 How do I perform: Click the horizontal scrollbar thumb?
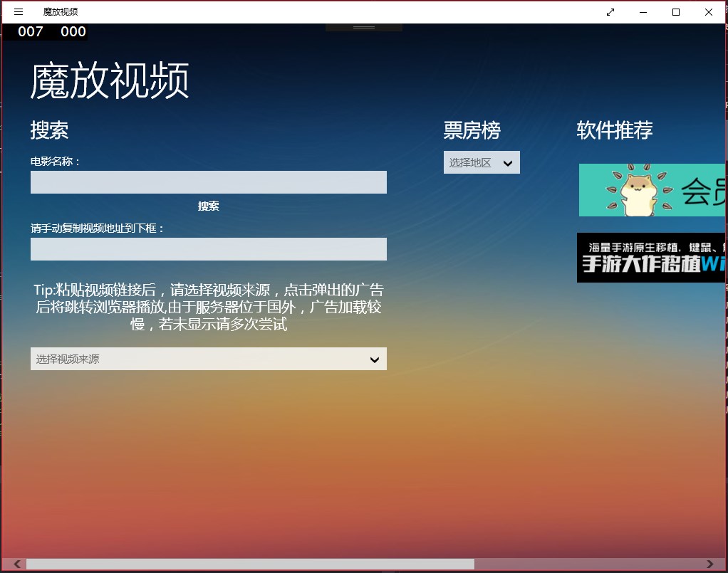pyautogui.click(x=250, y=564)
